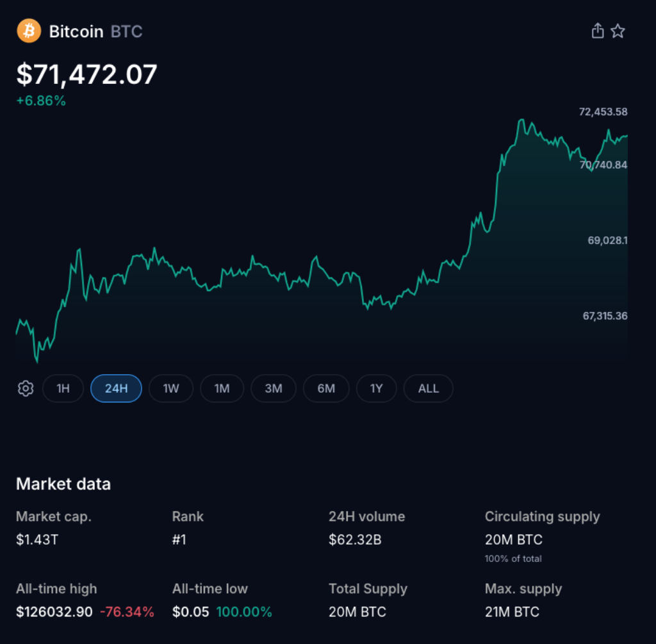
Task: Click the orange Bitcoin logo
Action: point(28,30)
